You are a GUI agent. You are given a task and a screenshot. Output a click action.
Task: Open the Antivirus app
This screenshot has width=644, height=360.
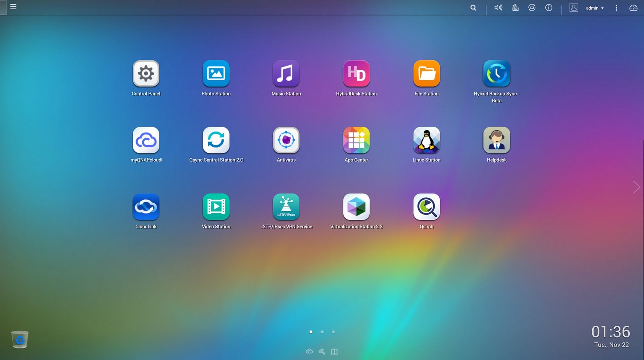[x=286, y=140]
